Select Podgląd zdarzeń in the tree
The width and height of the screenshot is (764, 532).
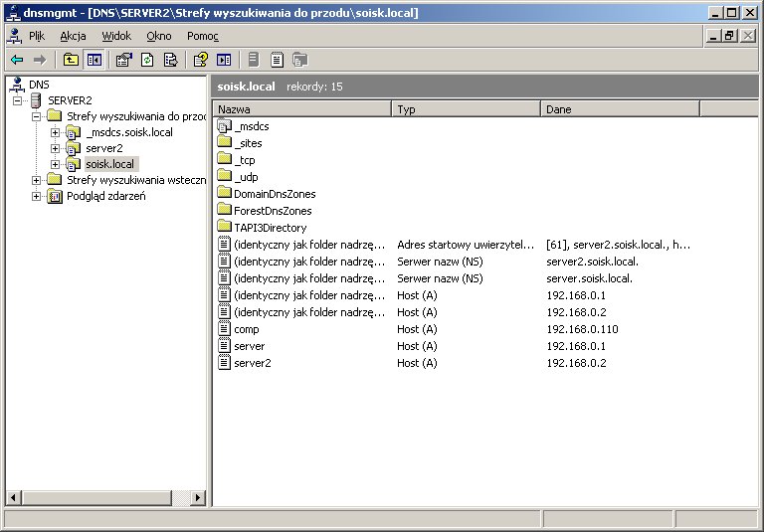[x=106, y=196]
